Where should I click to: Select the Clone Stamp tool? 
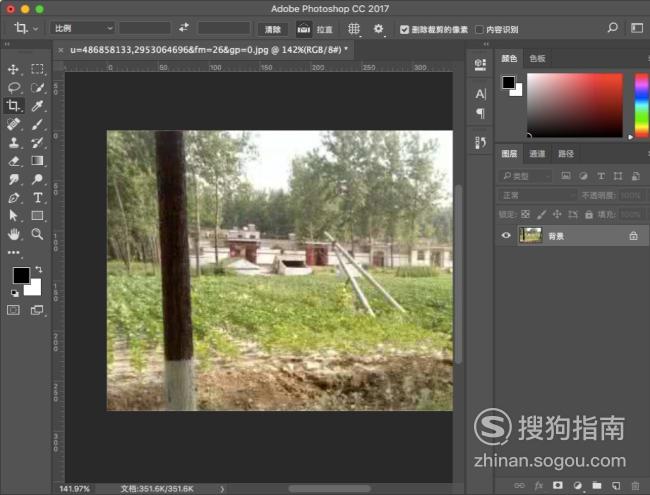(x=13, y=143)
